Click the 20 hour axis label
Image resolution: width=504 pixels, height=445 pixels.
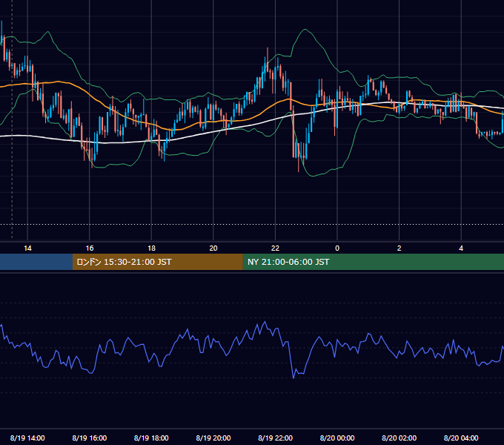point(213,248)
